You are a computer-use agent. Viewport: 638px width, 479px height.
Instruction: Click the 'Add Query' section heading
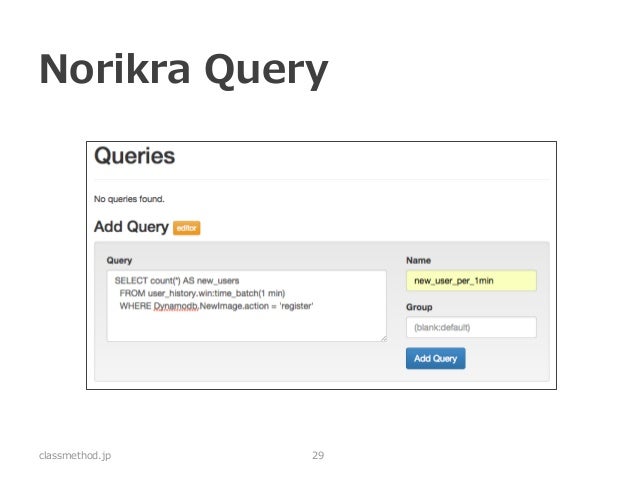coord(131,227)
